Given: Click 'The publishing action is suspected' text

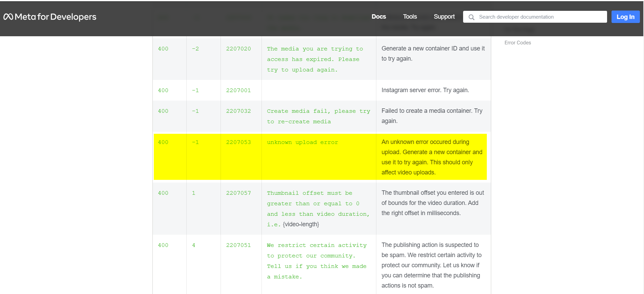Looking at the screenshot, I should [431, 265].
